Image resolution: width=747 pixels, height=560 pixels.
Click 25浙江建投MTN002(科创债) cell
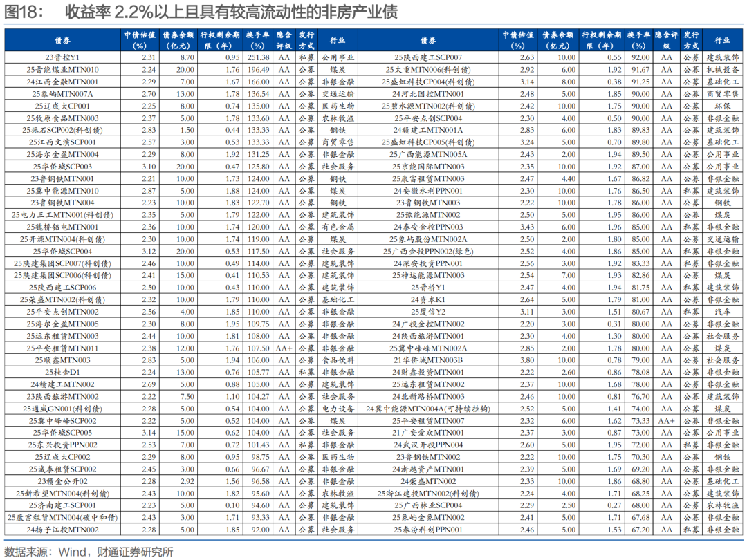[428, 494]
